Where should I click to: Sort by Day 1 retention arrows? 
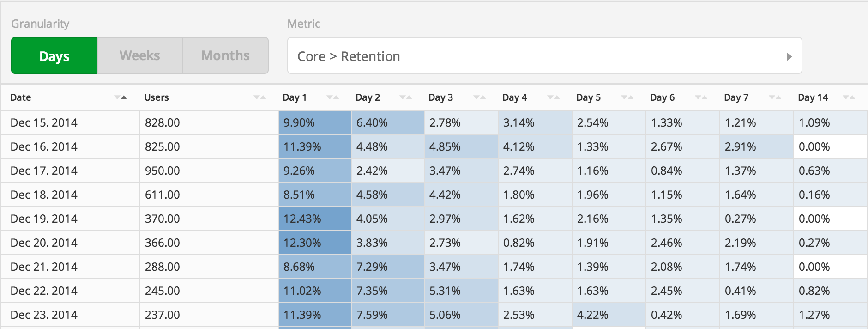click(x=333, y=97)
